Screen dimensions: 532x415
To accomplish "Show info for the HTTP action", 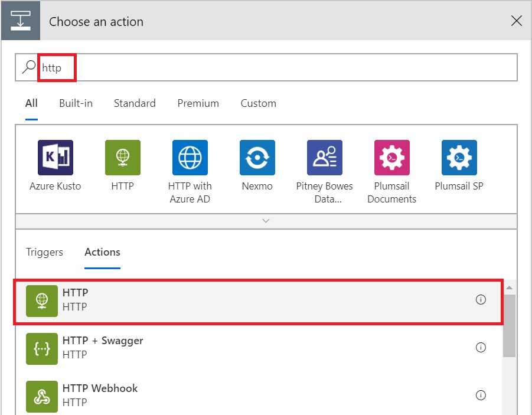I will coord(481,300).
